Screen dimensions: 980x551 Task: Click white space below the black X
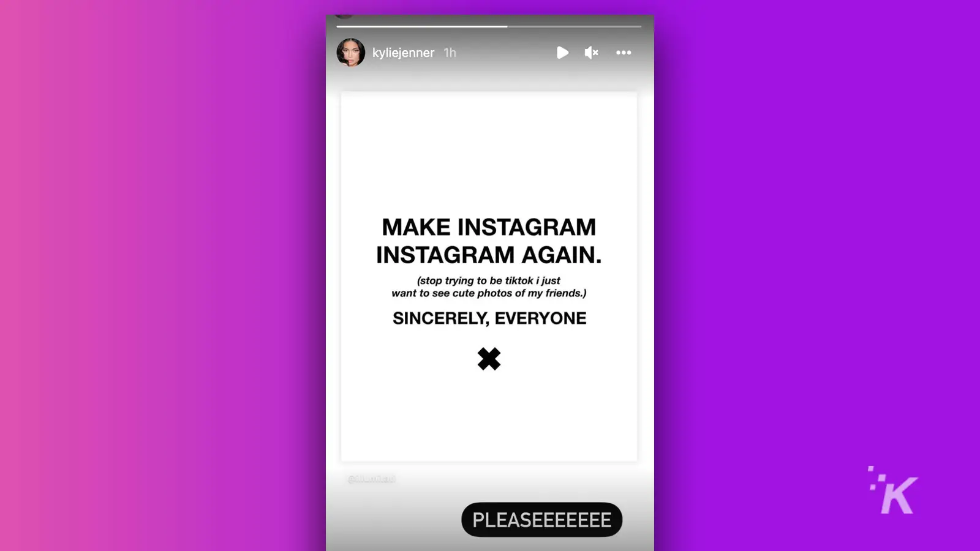(x=489, y=416)
